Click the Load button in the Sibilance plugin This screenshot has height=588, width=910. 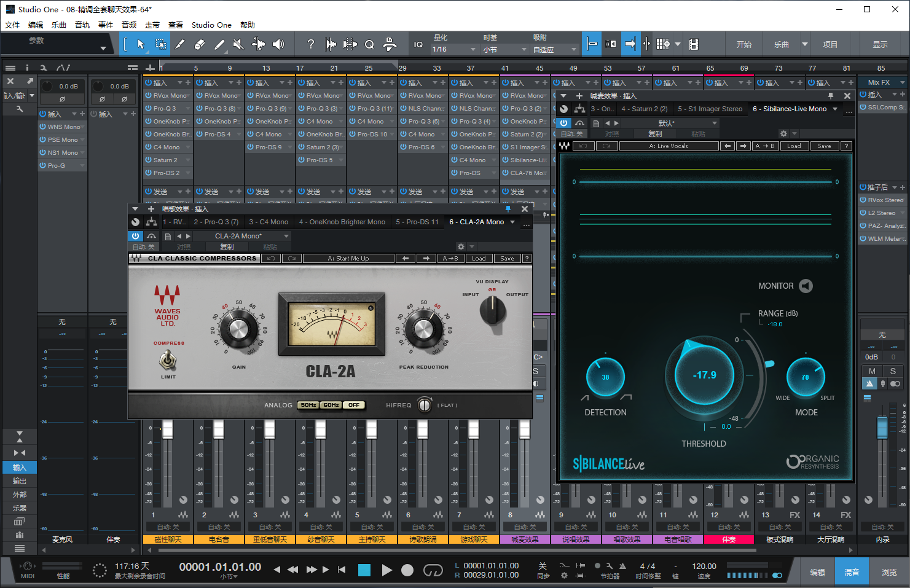[x=794, y=146]
